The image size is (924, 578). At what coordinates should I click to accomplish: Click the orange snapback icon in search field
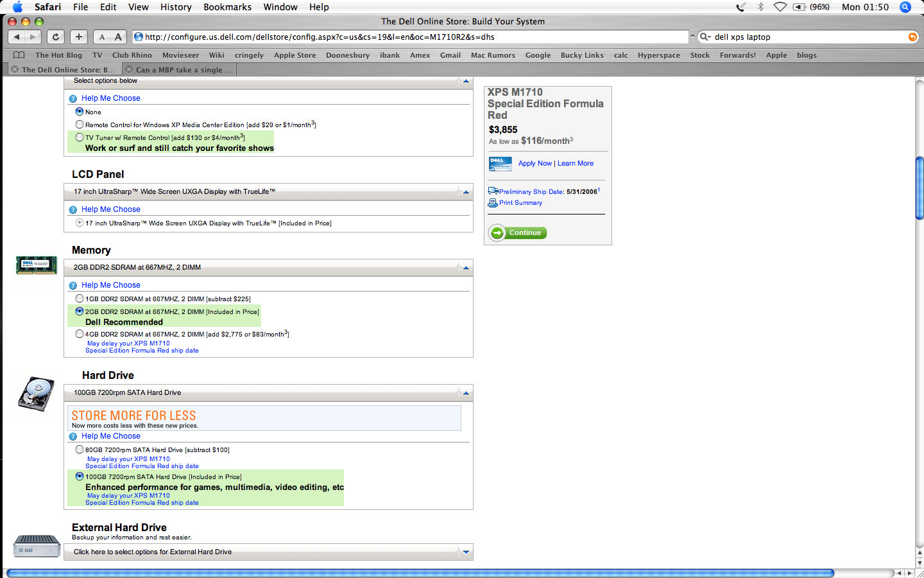[x=912, y=37]
